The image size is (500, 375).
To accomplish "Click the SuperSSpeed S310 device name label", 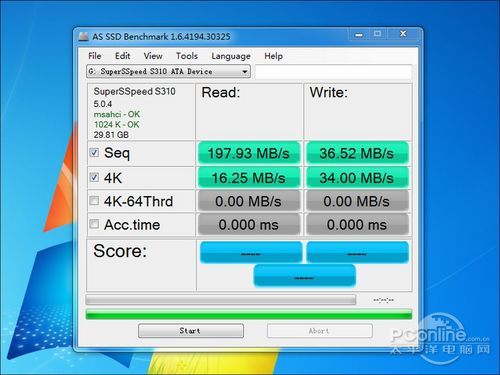I will pyautogui.click(x=134, y=91).
